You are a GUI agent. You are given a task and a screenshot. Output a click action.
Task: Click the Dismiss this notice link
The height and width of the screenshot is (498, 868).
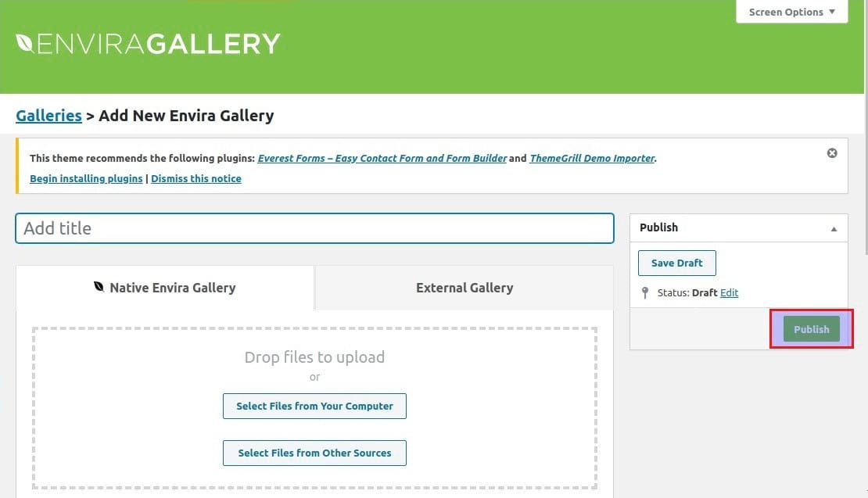[x=196, y=178]
